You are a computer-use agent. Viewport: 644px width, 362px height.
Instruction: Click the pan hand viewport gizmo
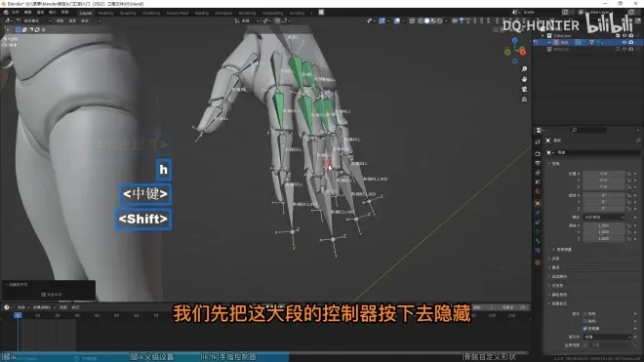pyautogui.click(x=524, y=79)
